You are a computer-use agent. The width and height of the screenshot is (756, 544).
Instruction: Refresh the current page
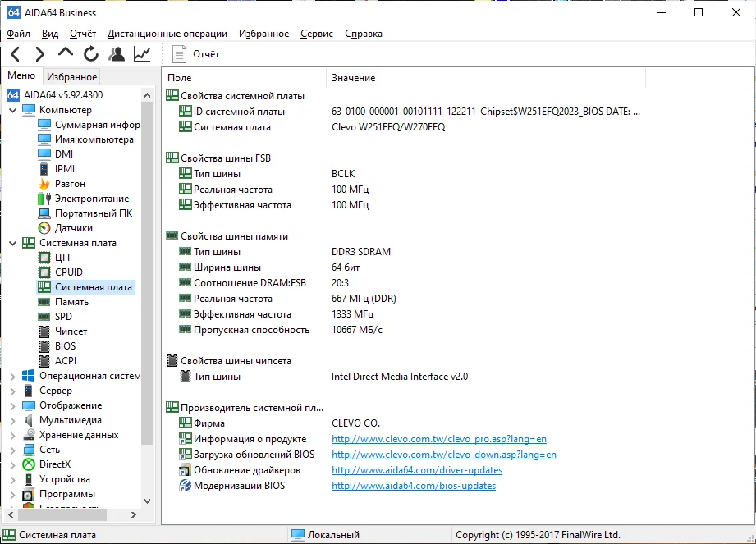pyautogui.click(x=91, y=54)
